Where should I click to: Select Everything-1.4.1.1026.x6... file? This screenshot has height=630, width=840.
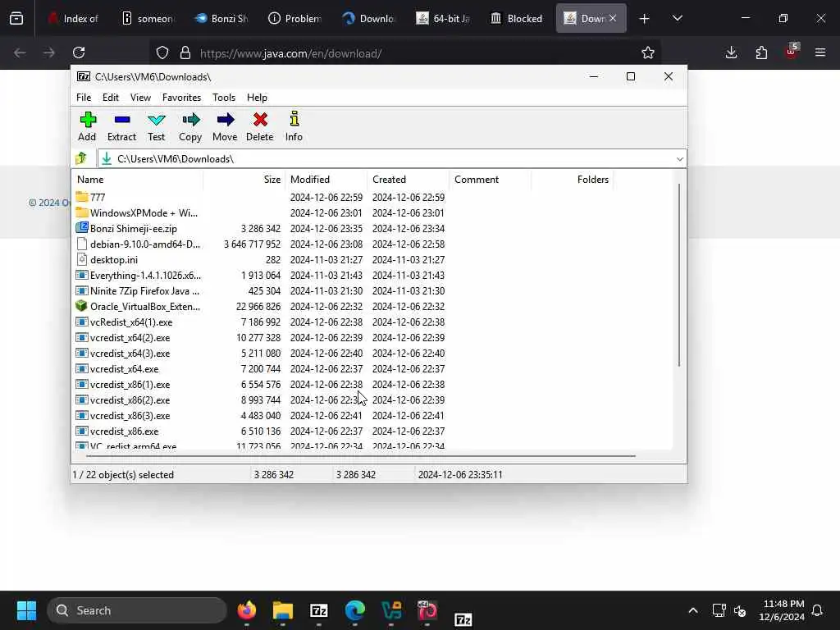[146, 275]
